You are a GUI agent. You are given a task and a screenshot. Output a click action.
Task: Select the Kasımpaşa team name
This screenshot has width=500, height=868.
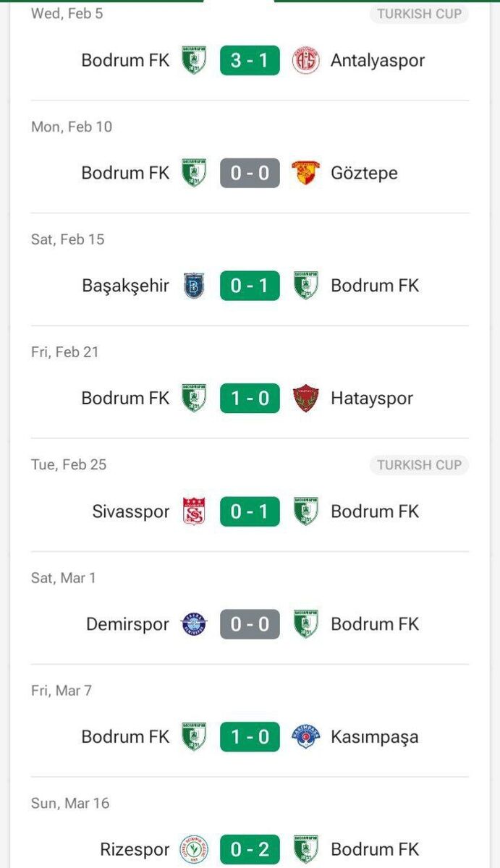point(374,737)
